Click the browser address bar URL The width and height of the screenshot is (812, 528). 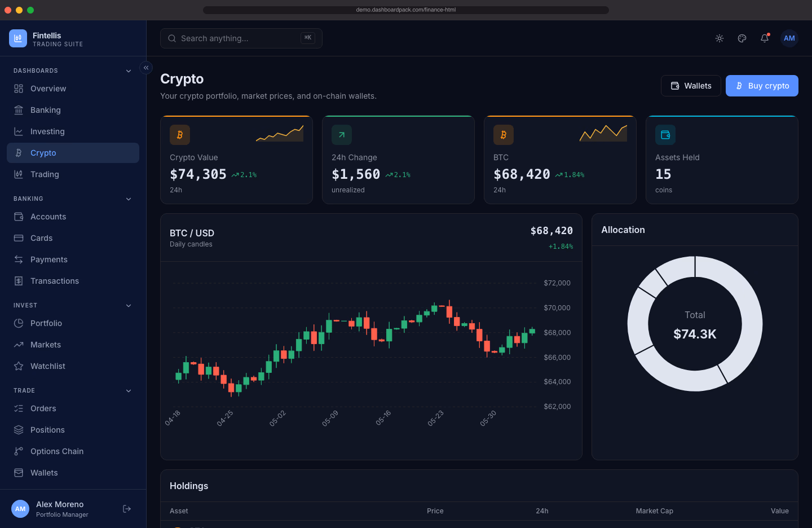(x=406, y=10)
